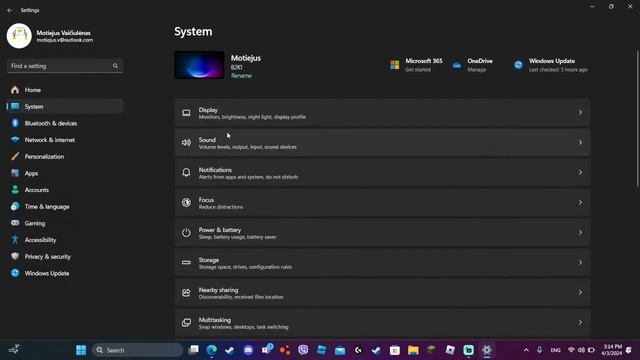The width and height of the screenshot is (640, 360).
Task: Click 'Storage space, drives, configuration rules' text
Action: (245, 267)
